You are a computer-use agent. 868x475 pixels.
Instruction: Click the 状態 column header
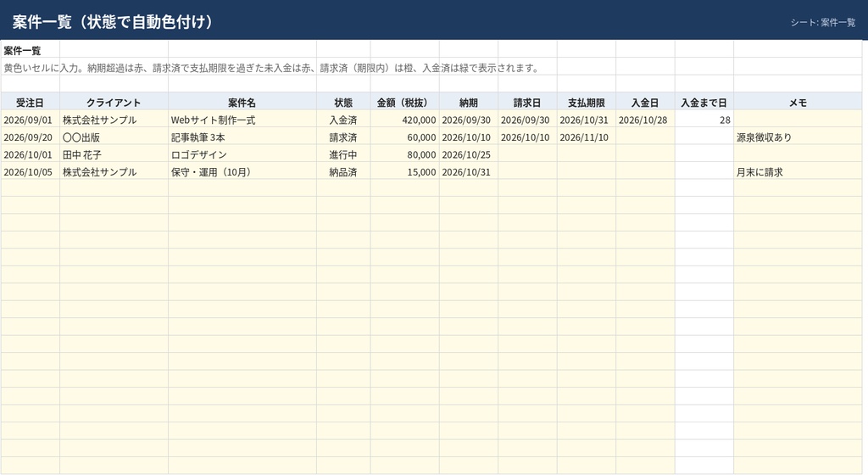(x=343, y=103)
